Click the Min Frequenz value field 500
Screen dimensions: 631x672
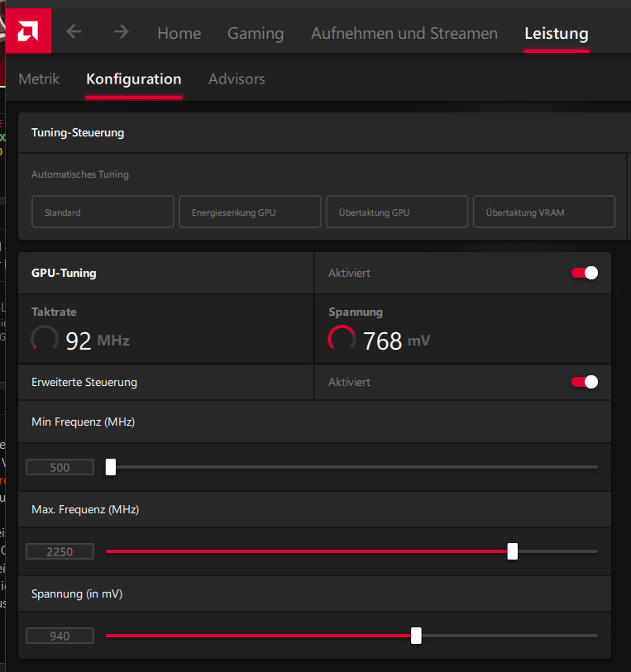[x=60, y=467]
